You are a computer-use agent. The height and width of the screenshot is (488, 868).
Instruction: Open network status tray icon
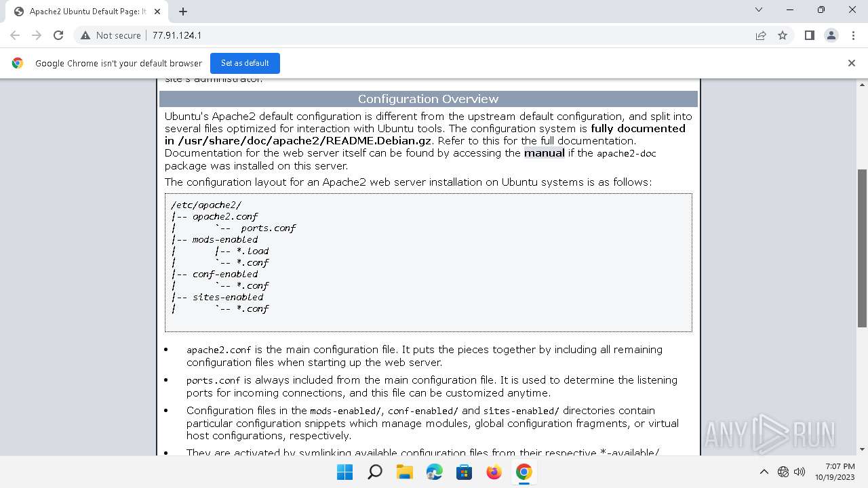click(783, 472)
